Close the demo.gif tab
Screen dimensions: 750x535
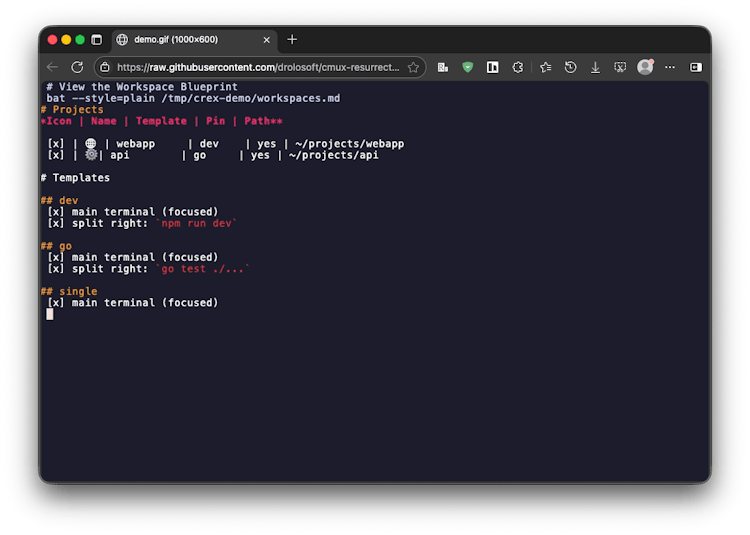pos(267,40)
